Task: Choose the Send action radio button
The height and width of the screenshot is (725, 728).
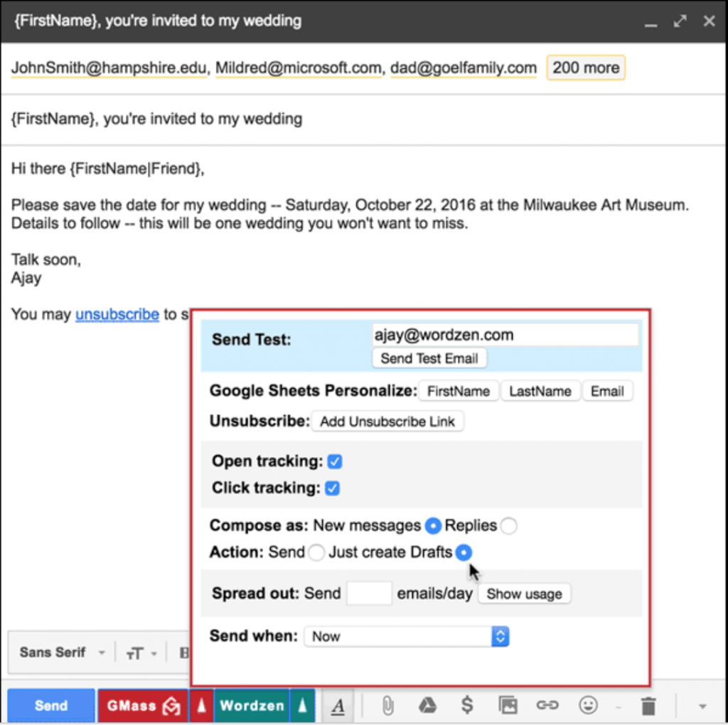Action: (x=316, y=552)
